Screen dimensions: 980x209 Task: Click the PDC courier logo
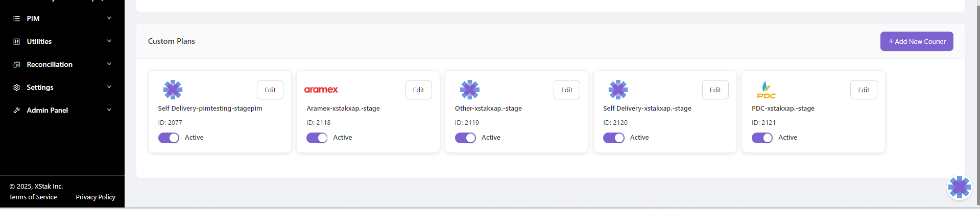coord(766,90)
